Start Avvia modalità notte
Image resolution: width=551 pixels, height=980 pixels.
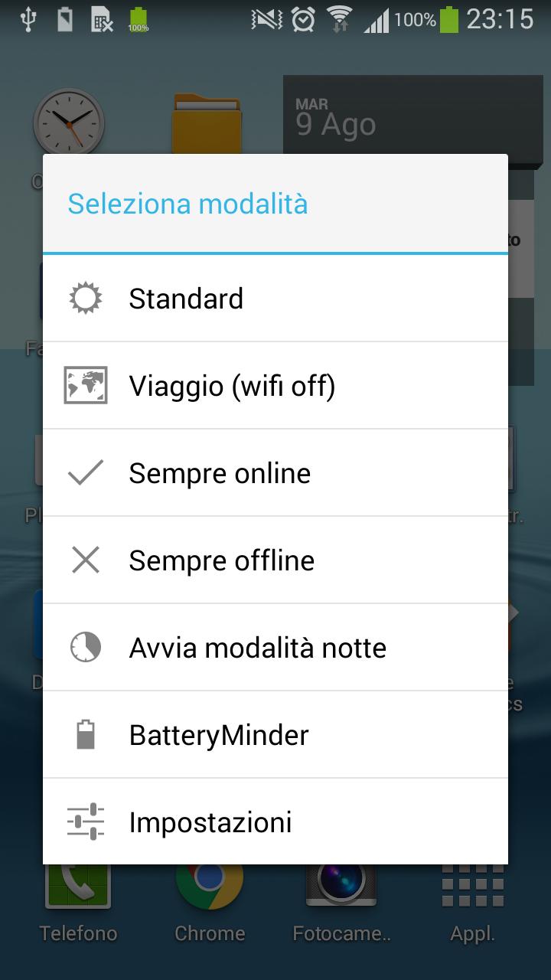pos(275,648)
